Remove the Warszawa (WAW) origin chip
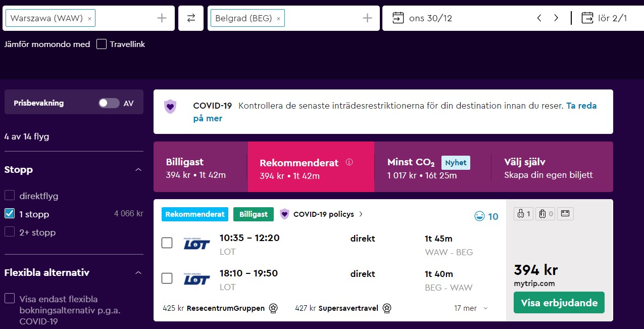The height and width of the screenshot is (329, 644). tap(89, 19)
